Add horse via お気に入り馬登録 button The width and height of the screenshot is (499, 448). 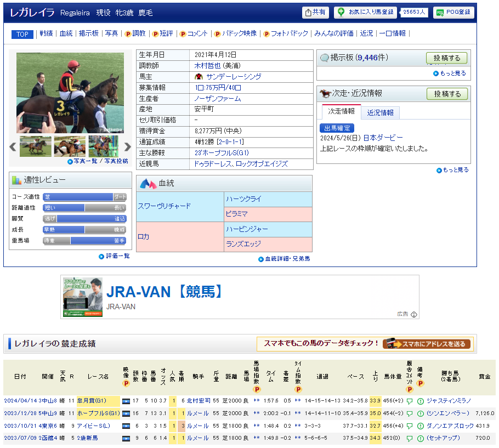365,13
